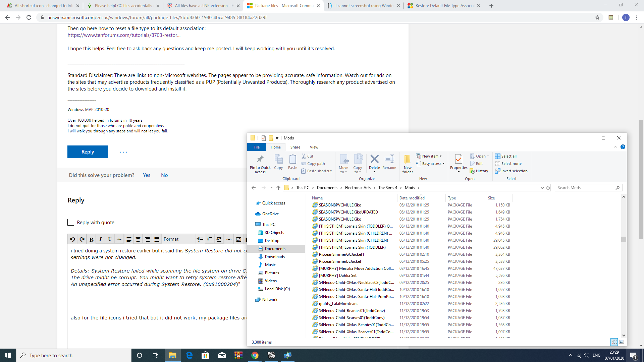644x362 pixels.
Task: Open the Share ribbon tab
Action: [295, 147]
